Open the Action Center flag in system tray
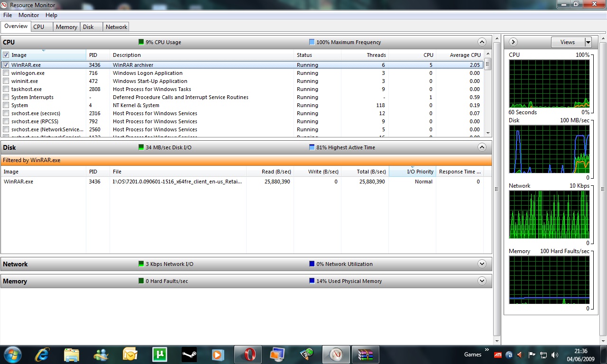Image resolution: width=607 pixels, height=364 pixels. [x=531, y=355]
